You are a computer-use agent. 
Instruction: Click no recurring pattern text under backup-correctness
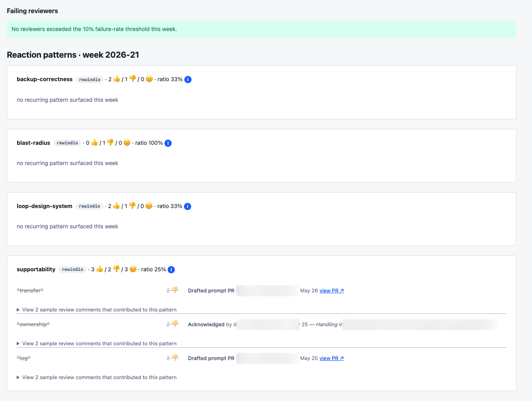click(x=67, y=100)
